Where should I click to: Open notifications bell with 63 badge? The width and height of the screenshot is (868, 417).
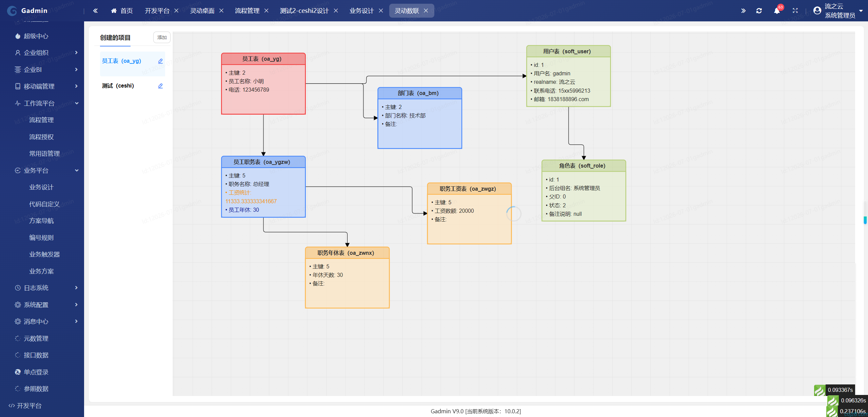click(777, 11)
